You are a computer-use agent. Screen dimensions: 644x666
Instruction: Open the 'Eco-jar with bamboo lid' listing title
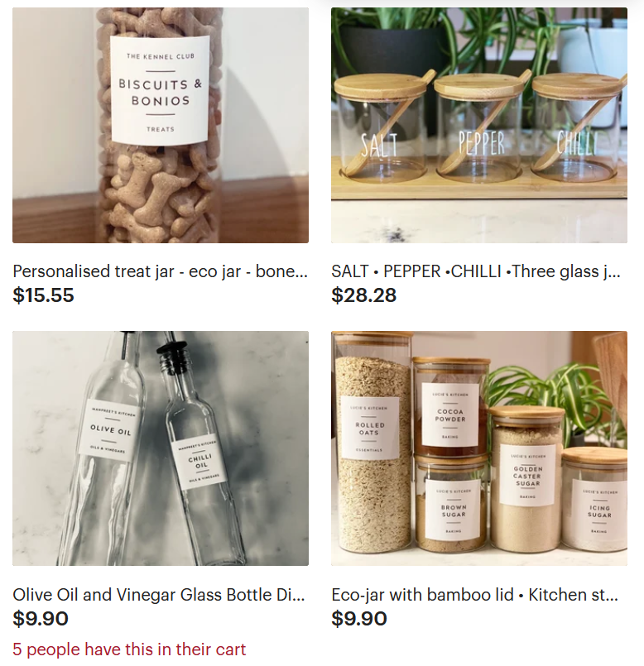tap(475, 595)
